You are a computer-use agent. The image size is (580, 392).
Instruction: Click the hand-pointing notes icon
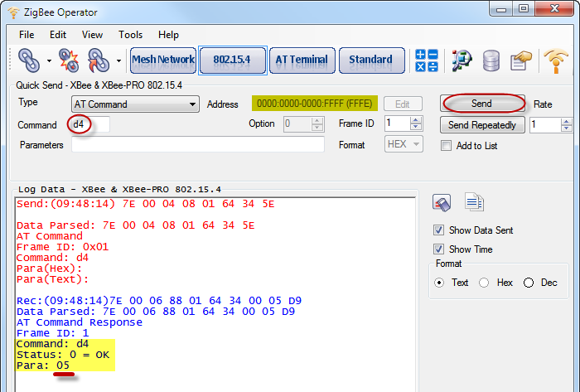pyautogui.click(x=521, y=60)
